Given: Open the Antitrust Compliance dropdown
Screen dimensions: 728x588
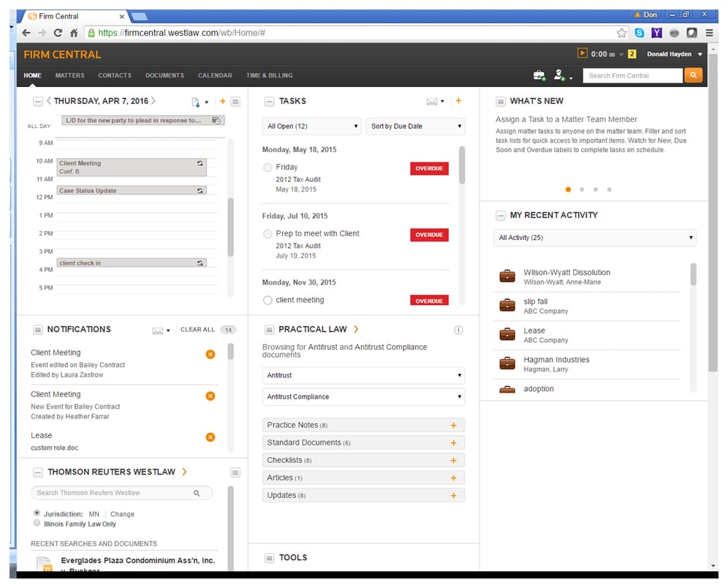Looking at the screenshot, I should [x=363, y=396].
